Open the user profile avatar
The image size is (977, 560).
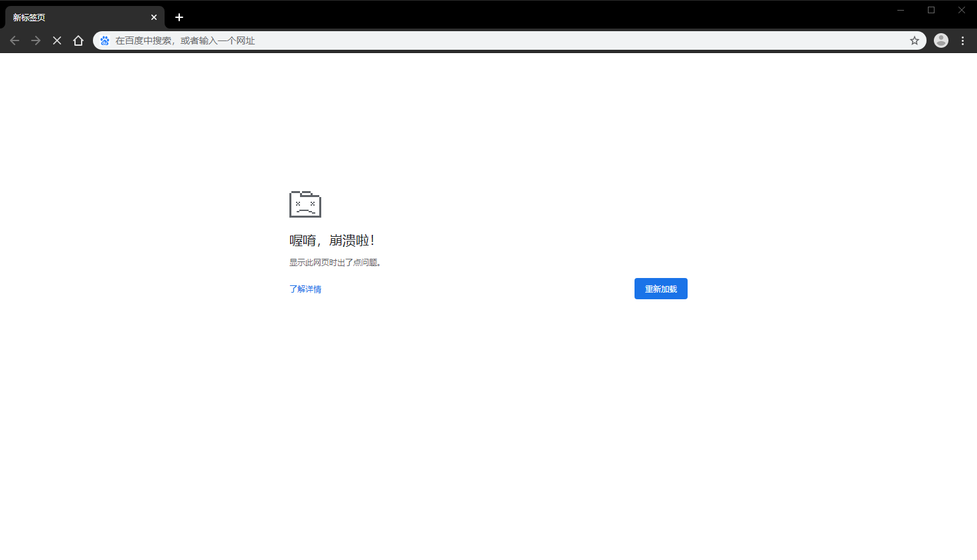(941, 40)
